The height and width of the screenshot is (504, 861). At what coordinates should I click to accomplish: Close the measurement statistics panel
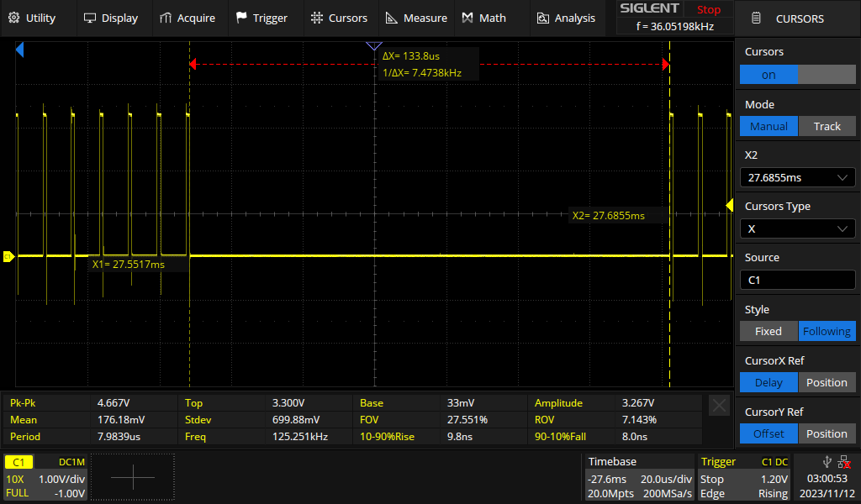(719, 406)
